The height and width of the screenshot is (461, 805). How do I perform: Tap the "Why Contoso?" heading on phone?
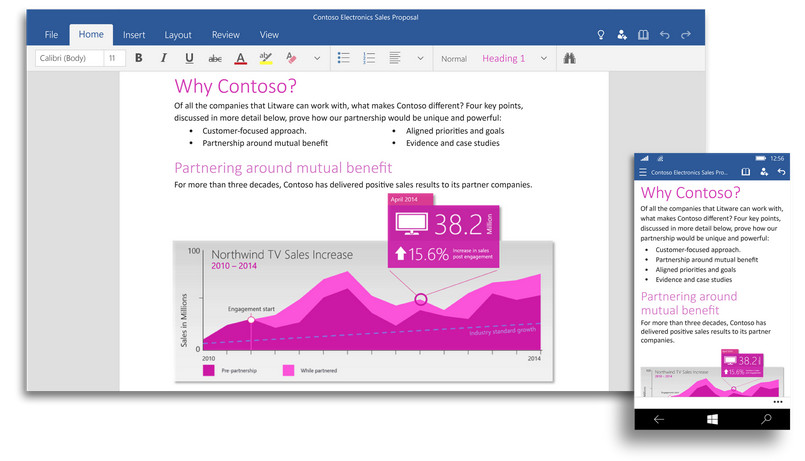pos(691,193)
